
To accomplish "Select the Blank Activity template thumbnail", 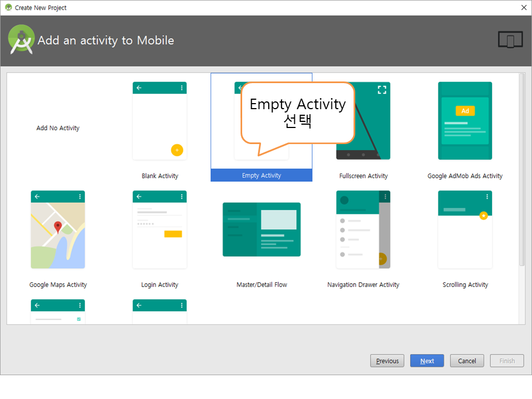I will (x=160, y=121).
